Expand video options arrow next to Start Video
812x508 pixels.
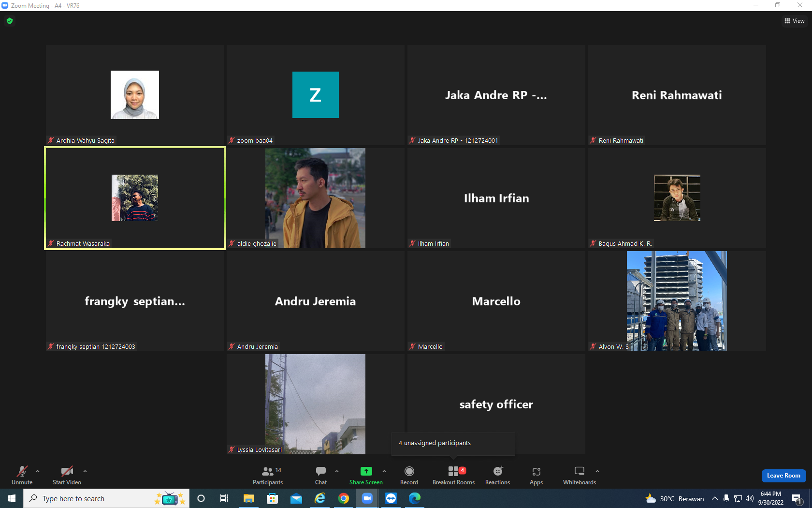click(85, 471)
